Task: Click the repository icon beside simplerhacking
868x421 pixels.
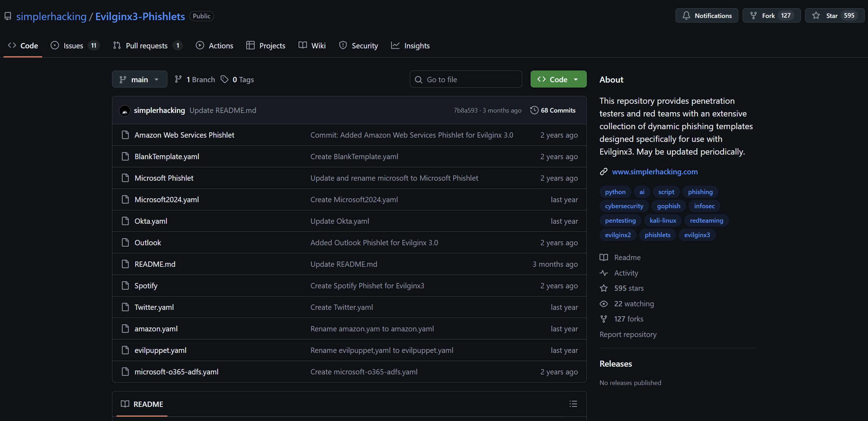Action: (8, 16)
